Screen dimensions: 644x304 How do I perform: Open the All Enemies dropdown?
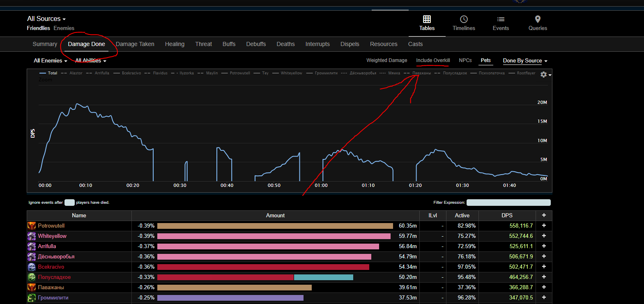pos(50,61)
